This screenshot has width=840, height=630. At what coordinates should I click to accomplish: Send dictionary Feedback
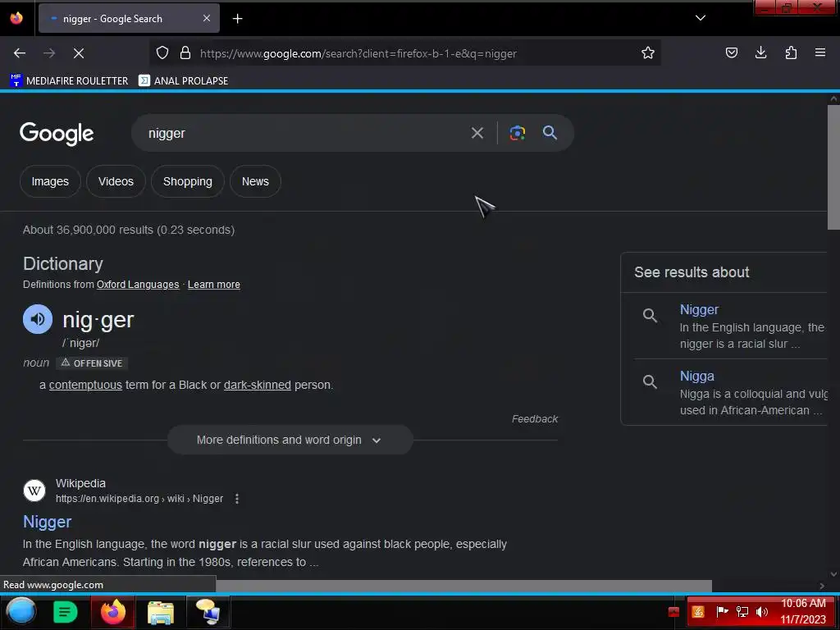click(x=535, y=419)
